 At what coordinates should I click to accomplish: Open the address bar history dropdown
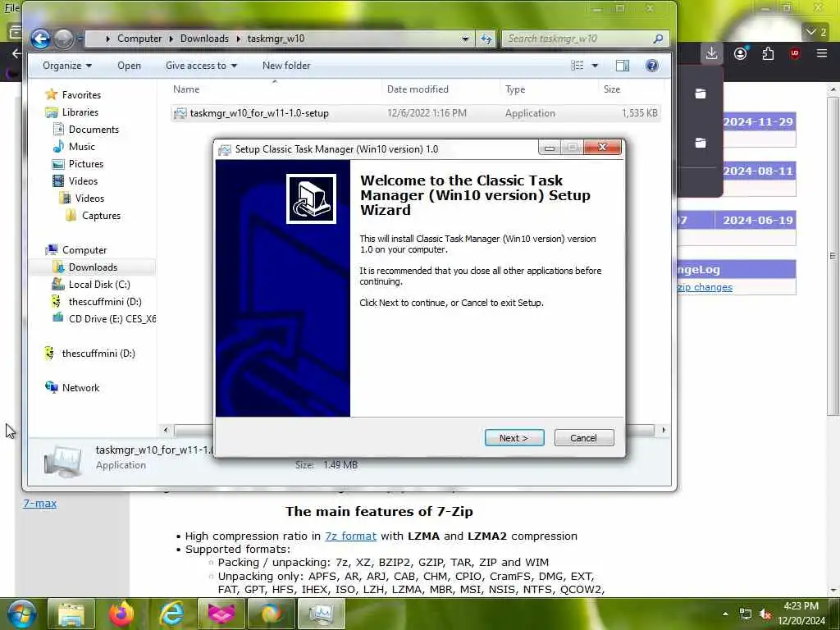click(x=465, y=39)
